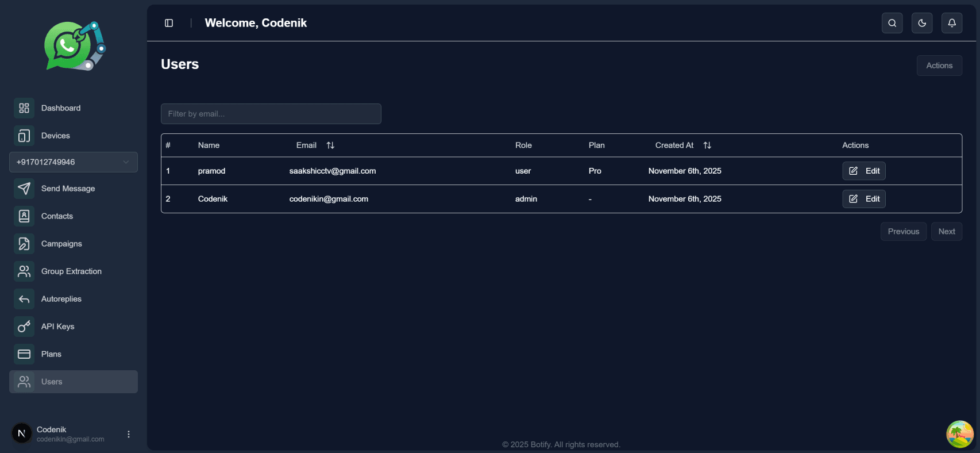Go to Dashboard in the sidebar

tap(61, 108)
